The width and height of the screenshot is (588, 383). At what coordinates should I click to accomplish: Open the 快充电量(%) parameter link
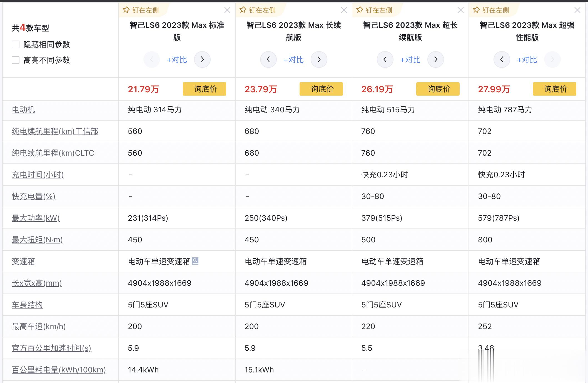pos(34,197)
